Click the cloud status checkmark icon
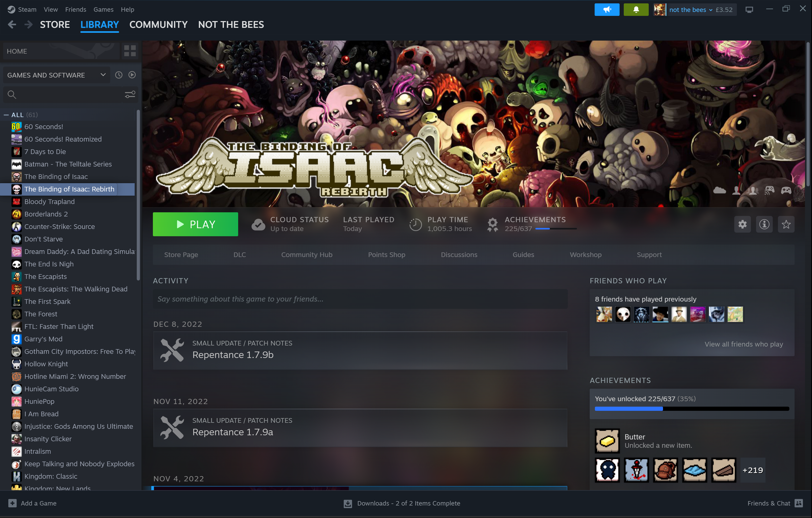 coord(258,225)
